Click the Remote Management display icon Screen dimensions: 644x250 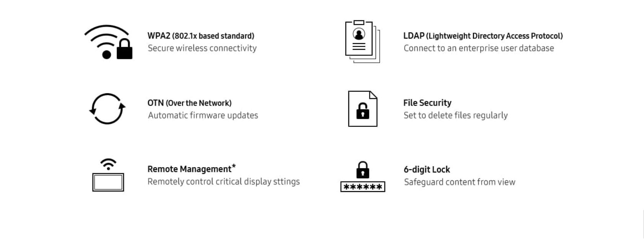coord(108,175)
